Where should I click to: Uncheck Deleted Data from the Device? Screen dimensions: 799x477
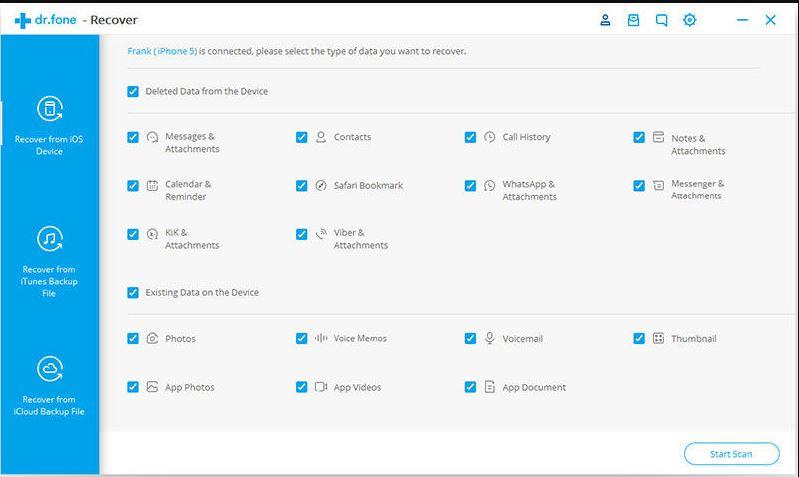(133, 91)
